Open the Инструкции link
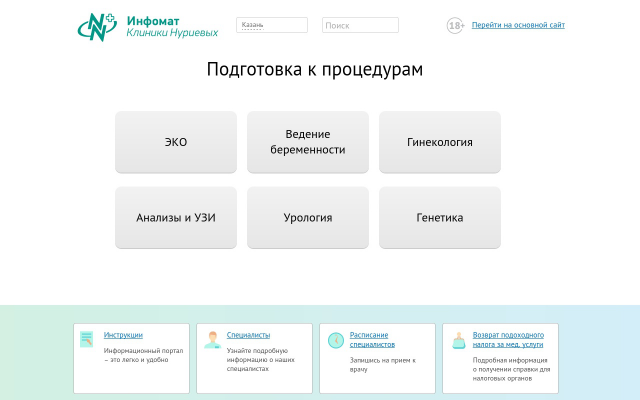 pyautogui.click(x=123, y=335)
